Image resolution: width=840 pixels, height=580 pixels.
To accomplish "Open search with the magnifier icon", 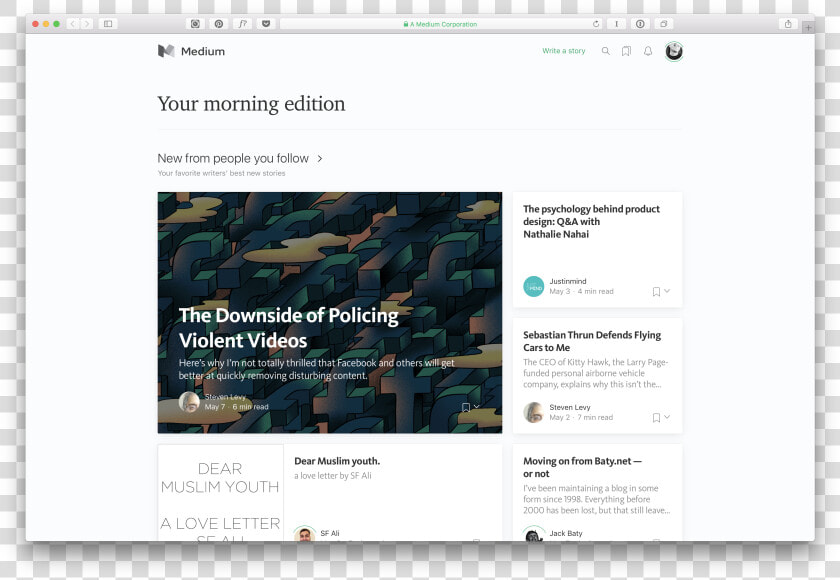I will [x=605, y=51].
